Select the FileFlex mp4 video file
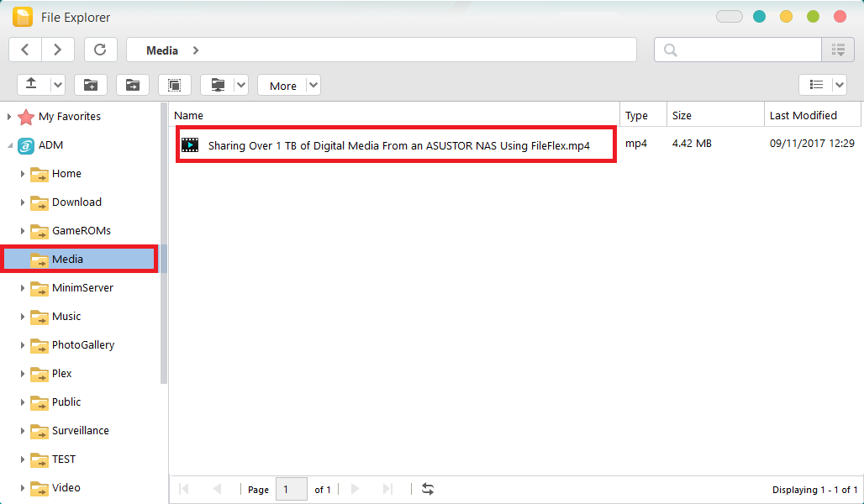This screenshot has width=864, height=504. click(x=398, y=145)
